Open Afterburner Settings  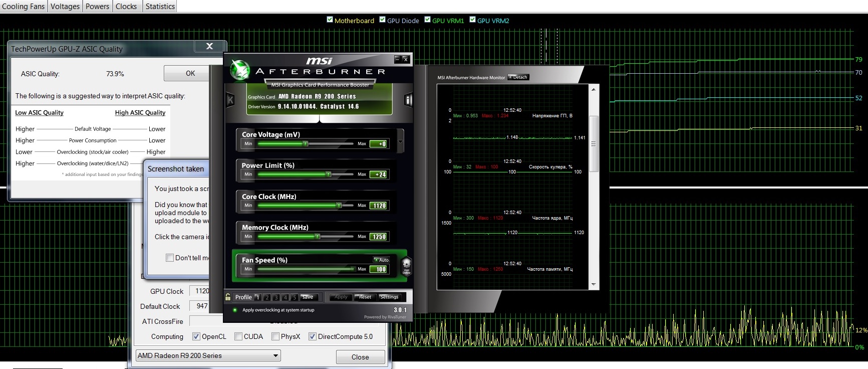(x=389, y=297)
